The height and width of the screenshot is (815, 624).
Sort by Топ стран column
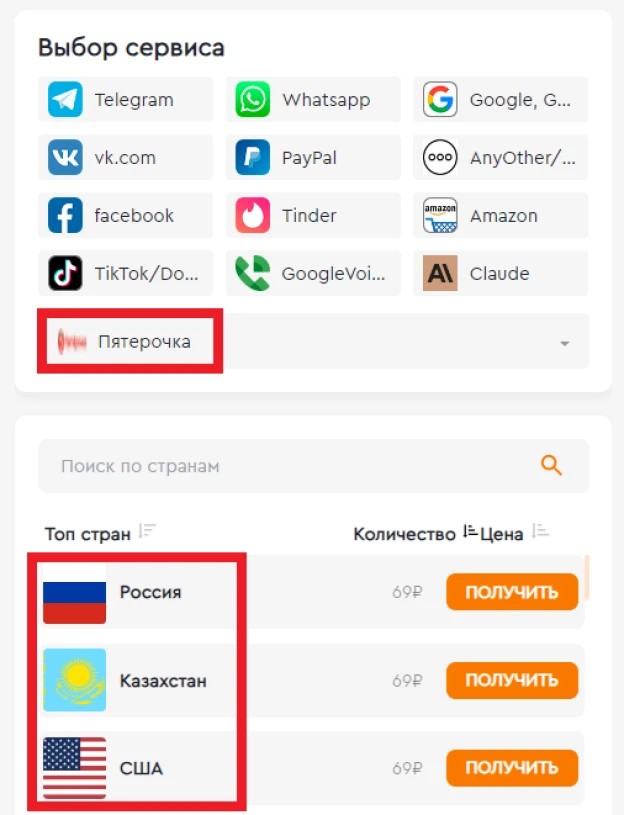147,532
